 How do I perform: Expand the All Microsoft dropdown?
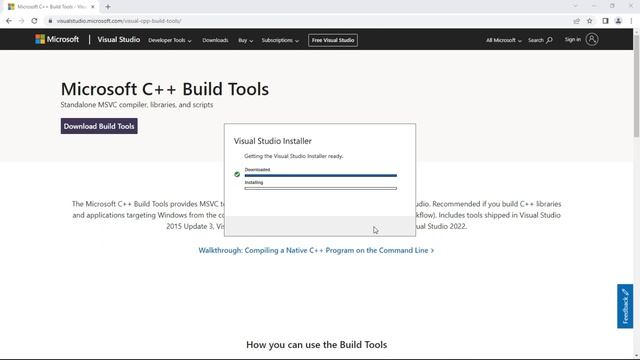tap(504, 40)
